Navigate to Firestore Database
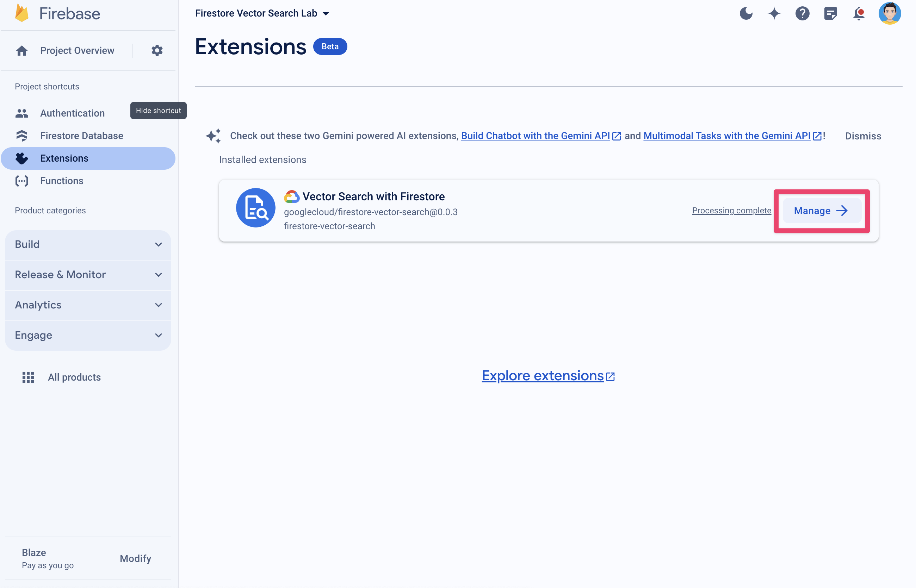 81,136
